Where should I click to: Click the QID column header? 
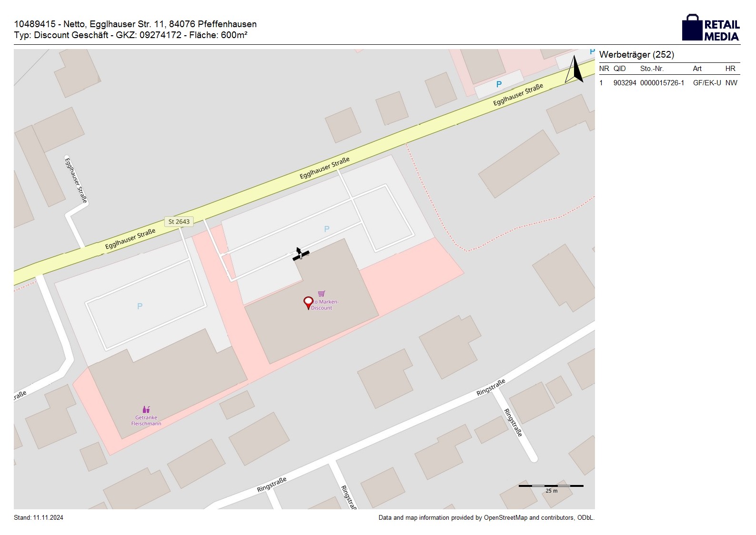[619, 69]
